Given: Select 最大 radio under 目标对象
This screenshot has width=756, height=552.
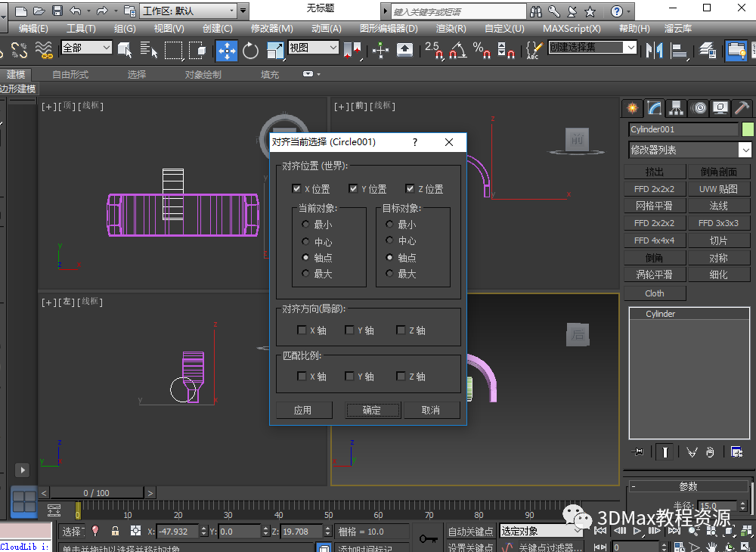Looking at the screenshot, I should click(x=389, y=273).
